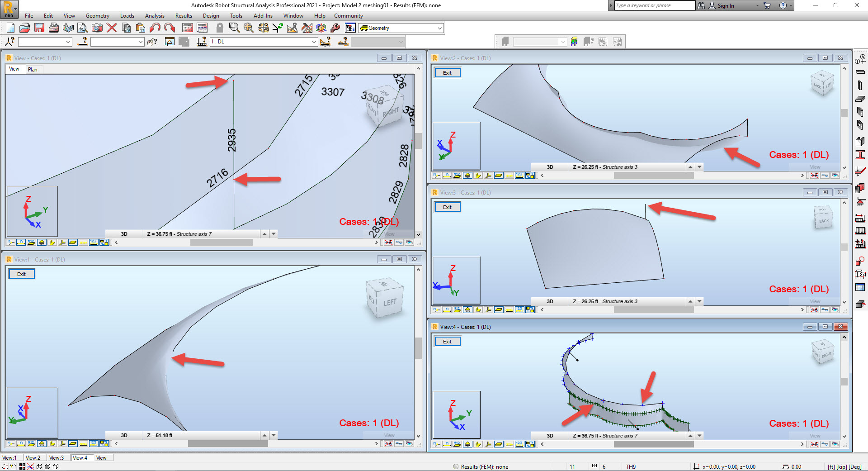Expand the node selection dropdown
The width and height of the screenshot is (868, 471).
pos(68,42)
